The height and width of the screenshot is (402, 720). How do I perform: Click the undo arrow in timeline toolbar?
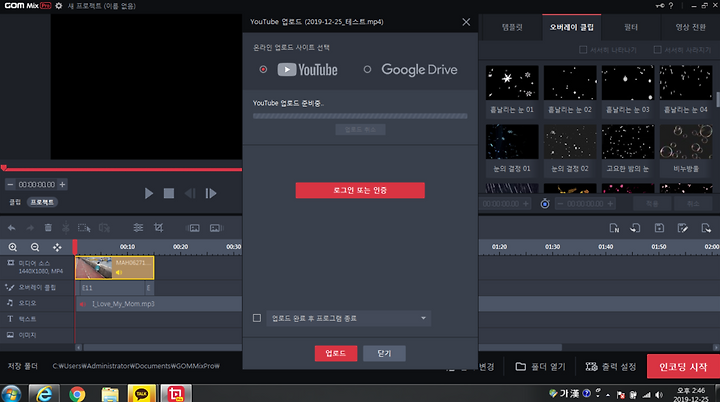coord(11,228)
